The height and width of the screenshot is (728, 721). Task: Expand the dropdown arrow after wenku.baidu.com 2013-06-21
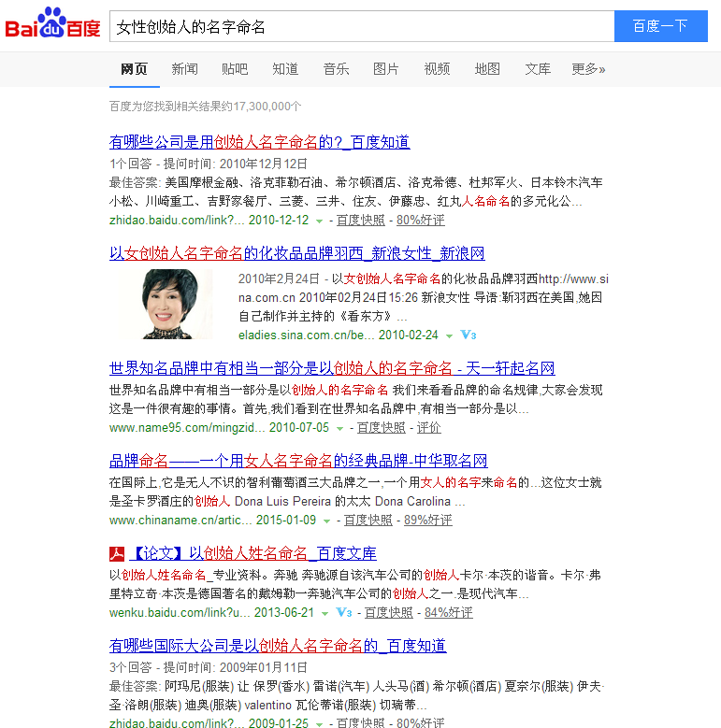point(324,613)
